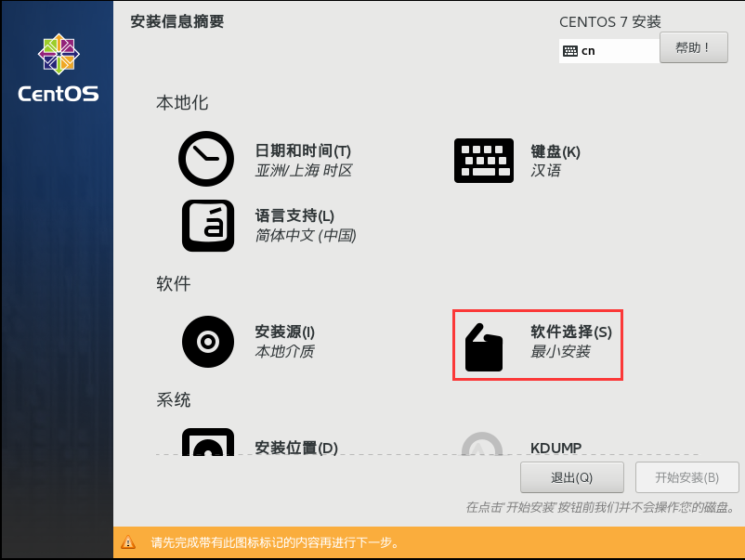Click the greyed KDUMP icon

(x=482, y=444)
